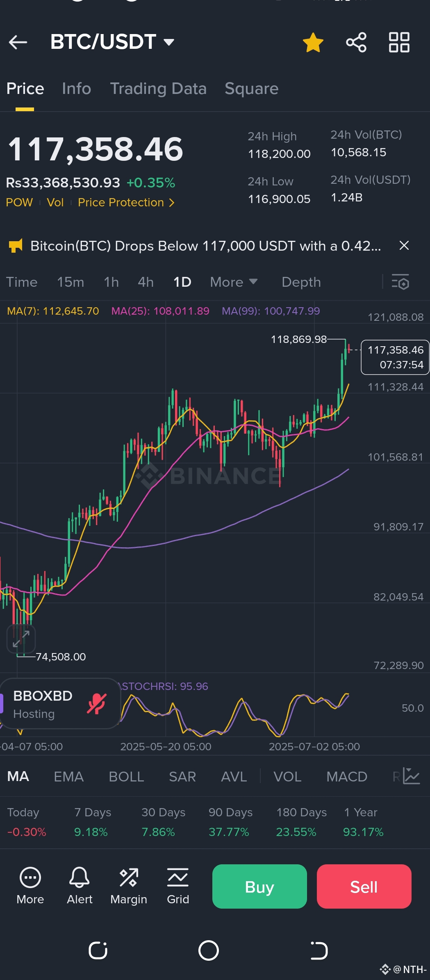Toggle the BOLL indicator
The height and width of the screenshot is (980, 430).
pyautogui.click(x=126, y=777)
